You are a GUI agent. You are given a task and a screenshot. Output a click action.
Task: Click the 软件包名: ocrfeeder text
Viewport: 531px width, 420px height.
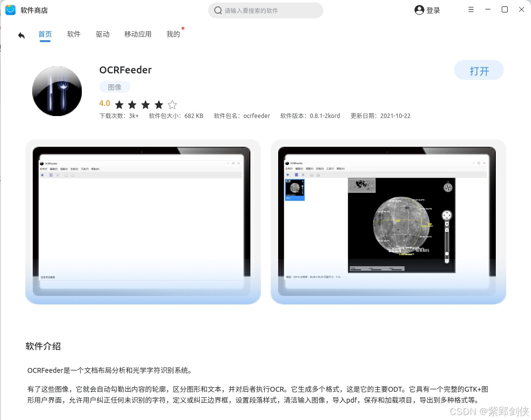242,116
